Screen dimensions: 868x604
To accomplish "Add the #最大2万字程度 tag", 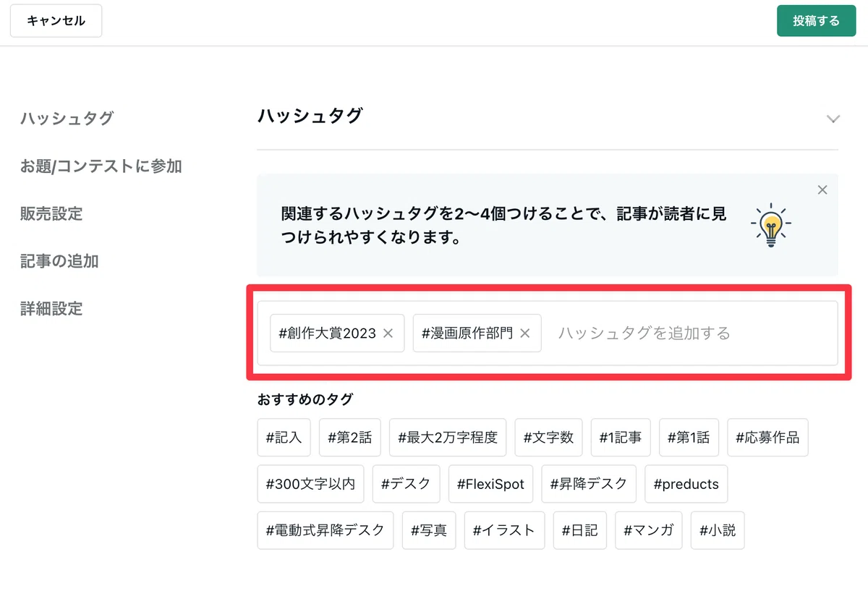I will click(x=448, y=438).
